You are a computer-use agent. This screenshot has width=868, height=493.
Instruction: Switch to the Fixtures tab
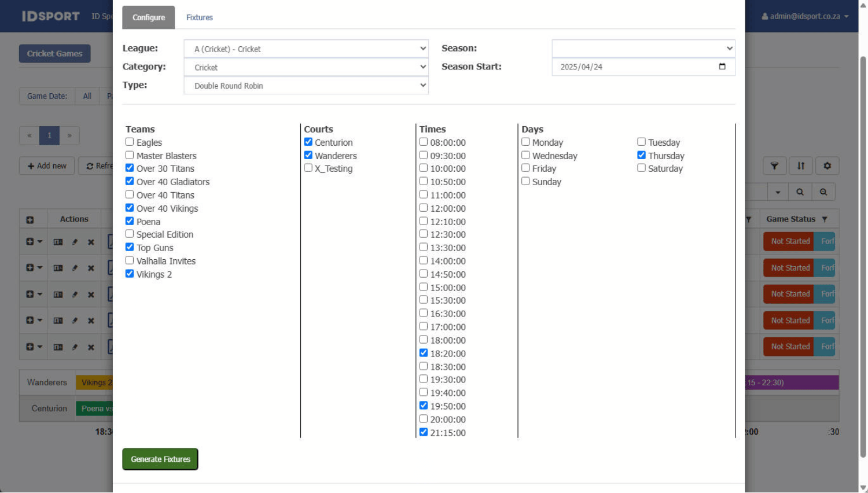pos(200,17)
